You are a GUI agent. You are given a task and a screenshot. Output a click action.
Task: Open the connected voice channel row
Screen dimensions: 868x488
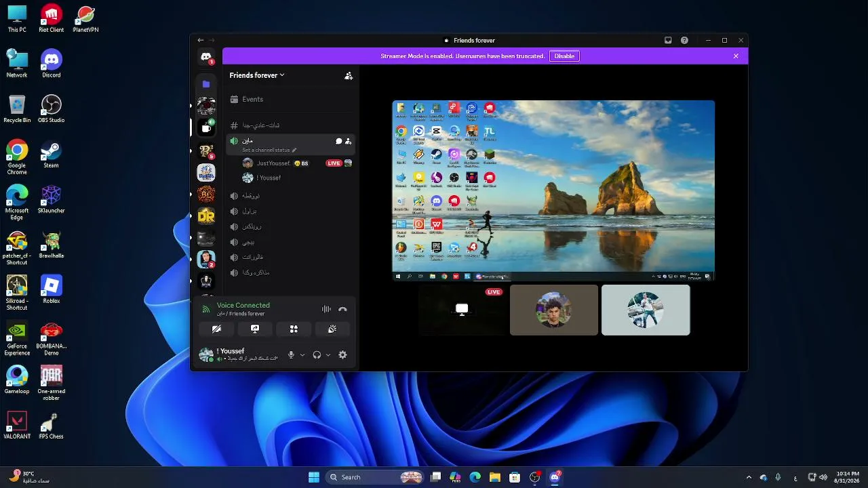(x=290, y=144)
